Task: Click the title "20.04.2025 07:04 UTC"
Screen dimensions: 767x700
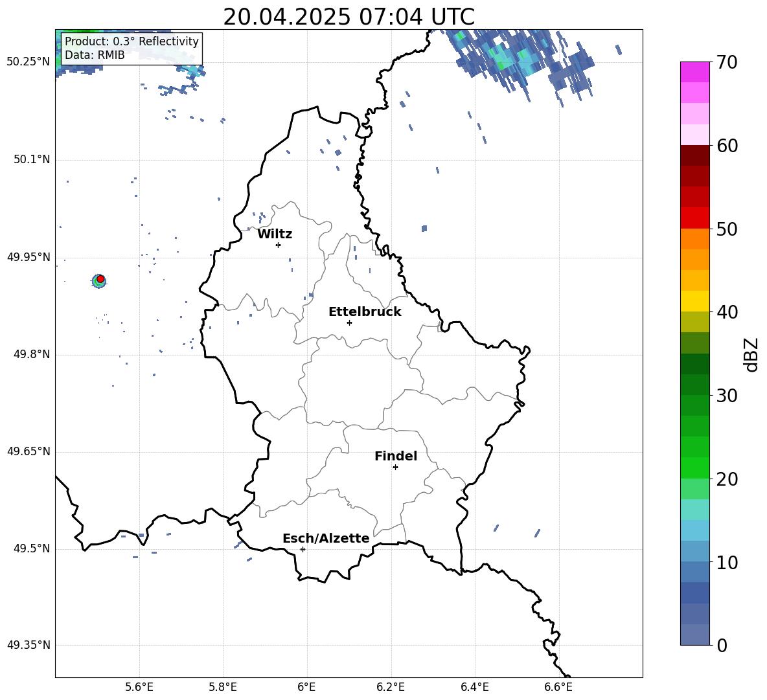Action: [349, 17]
